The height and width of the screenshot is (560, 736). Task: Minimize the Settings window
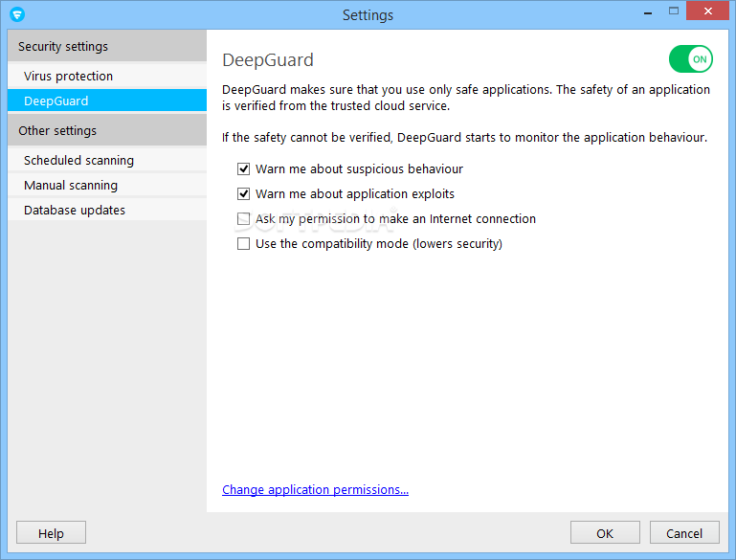tap(648, 11)
